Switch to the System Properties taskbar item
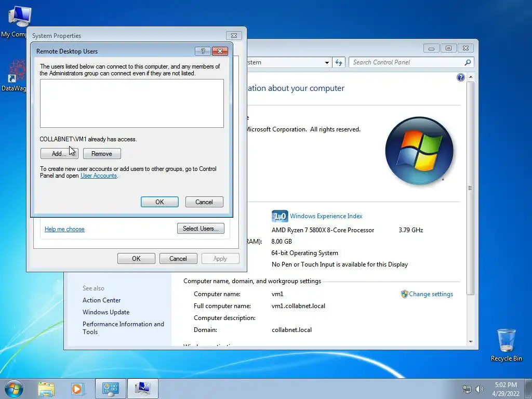The image size is (532, 399). pos(142,389)
